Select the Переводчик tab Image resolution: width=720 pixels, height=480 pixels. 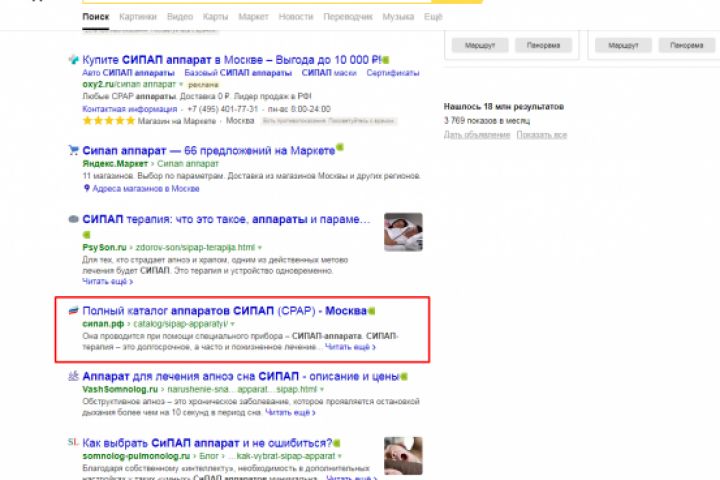coord(348,17)
